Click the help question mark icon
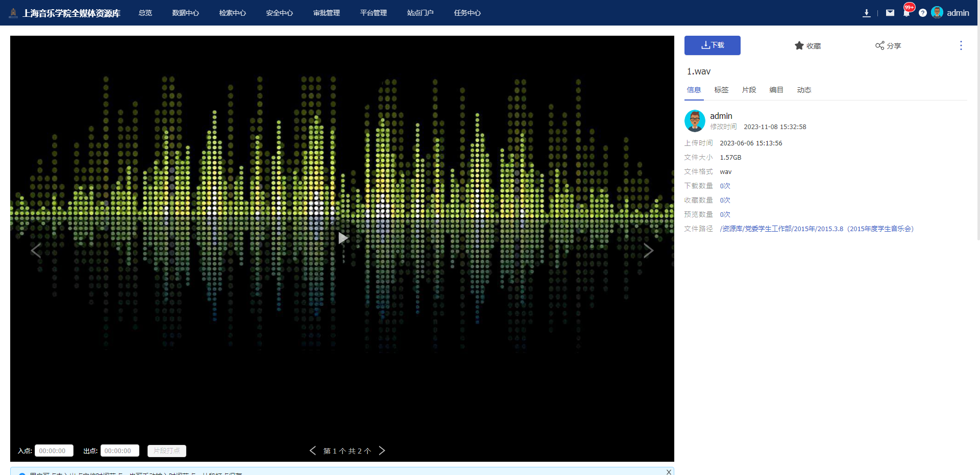The width and height of the screenshot is (980, 475). (x=922, y=13)
